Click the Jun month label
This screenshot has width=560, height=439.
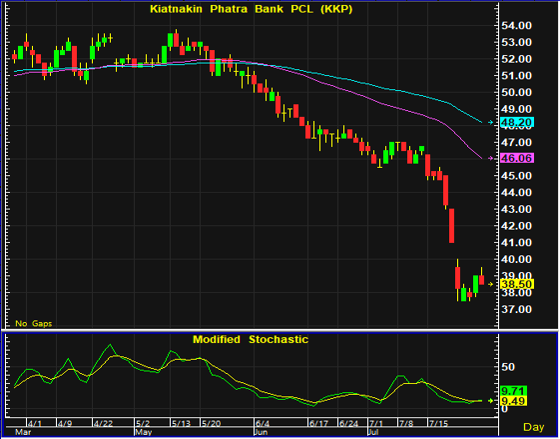click(261, 432)
